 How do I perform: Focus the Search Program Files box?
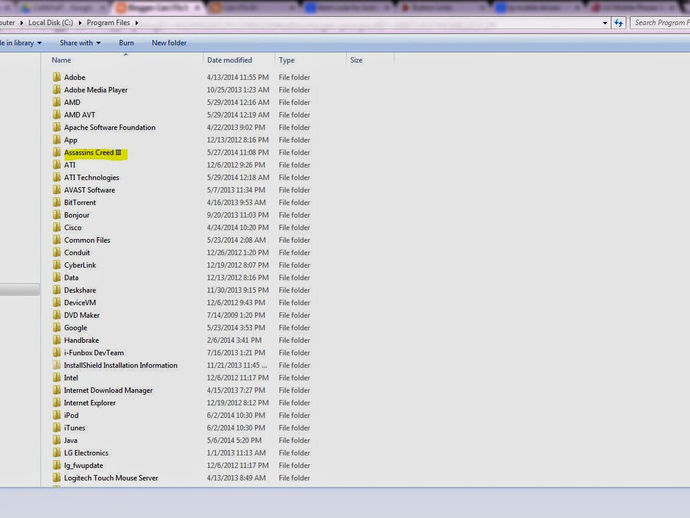pyautogui.click(x=660, y=23)
